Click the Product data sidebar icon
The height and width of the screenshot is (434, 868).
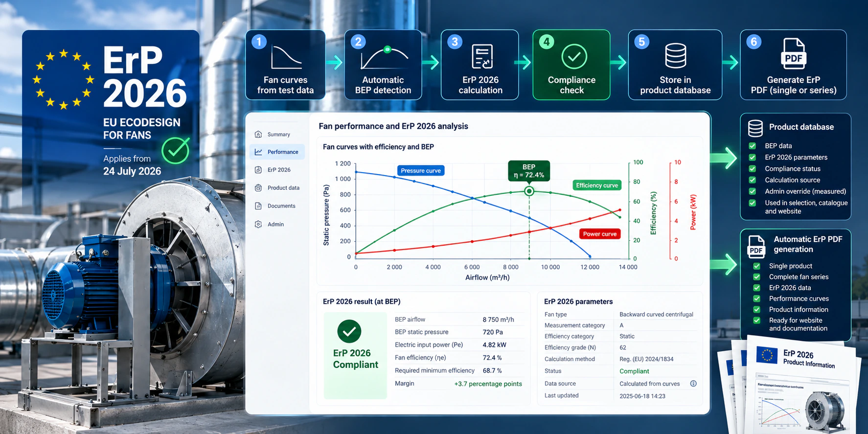(258, 188)
